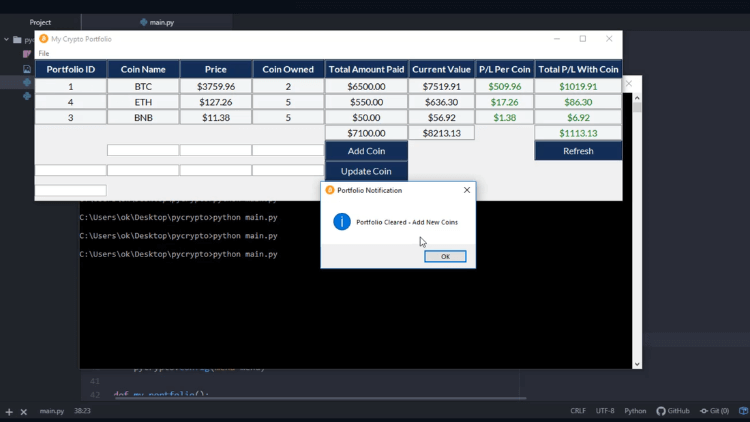Minimize the My Crypto Portfolio window
This screenshot has height=422, width=750.
pyautogui.click(x=557, y=39)
